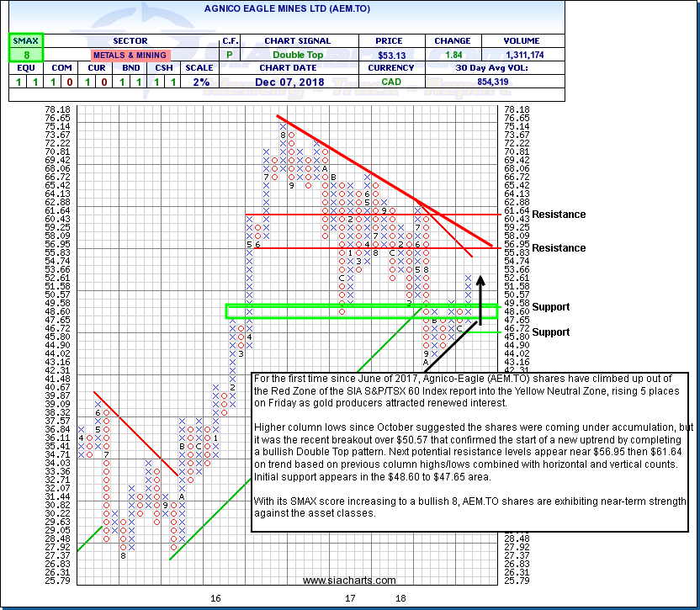Click the Double Top chart signal value
This screenshot has width=700, height=610.
tap(297, 56)
